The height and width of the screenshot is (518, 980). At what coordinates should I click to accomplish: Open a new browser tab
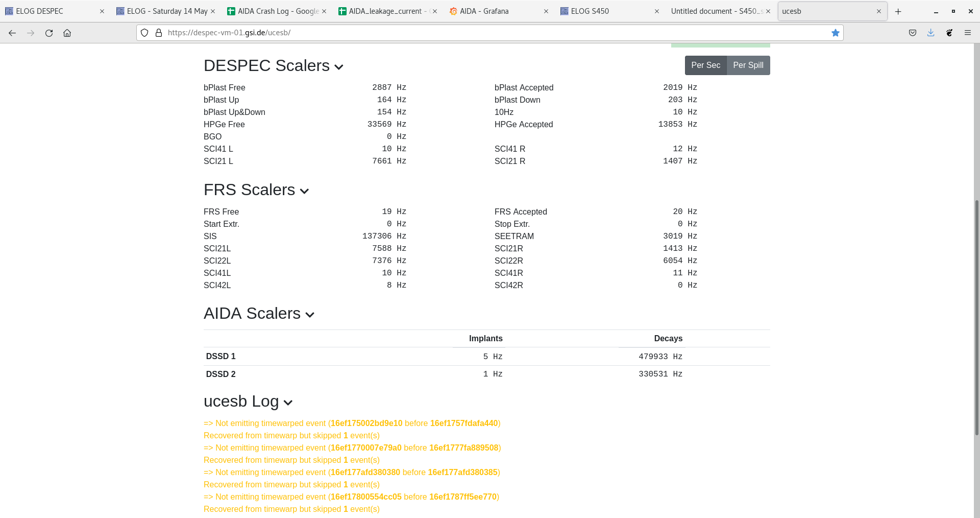point(898,11)
